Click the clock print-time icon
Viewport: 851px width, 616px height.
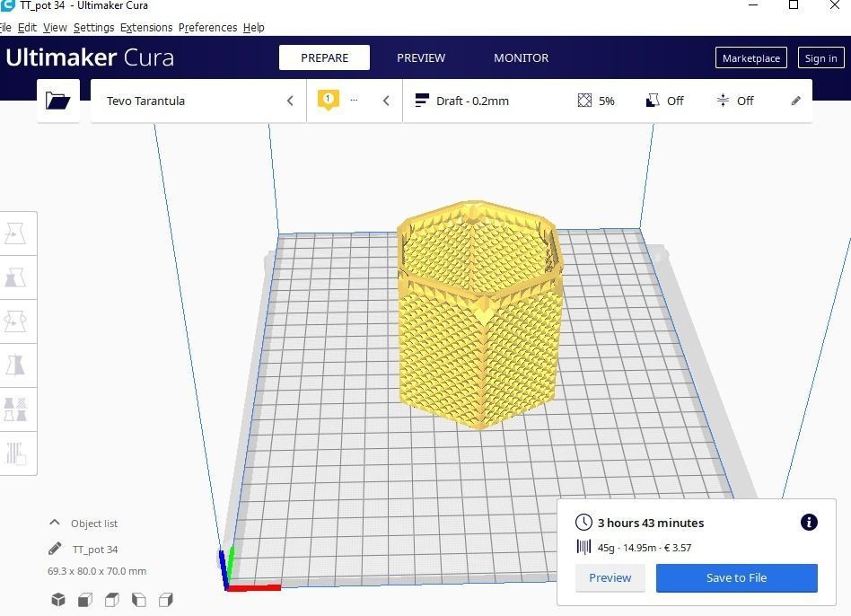(583, 522)
